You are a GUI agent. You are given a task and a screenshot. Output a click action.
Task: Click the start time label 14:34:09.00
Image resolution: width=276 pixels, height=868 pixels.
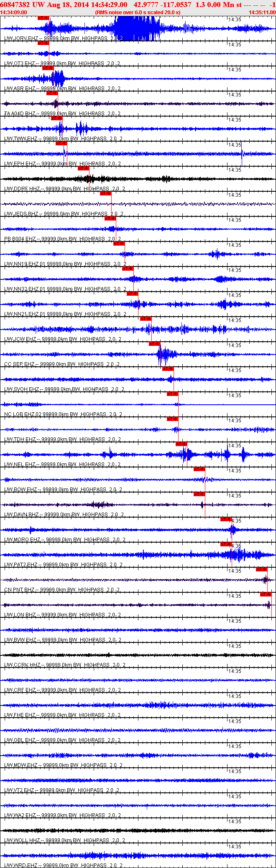14,13
